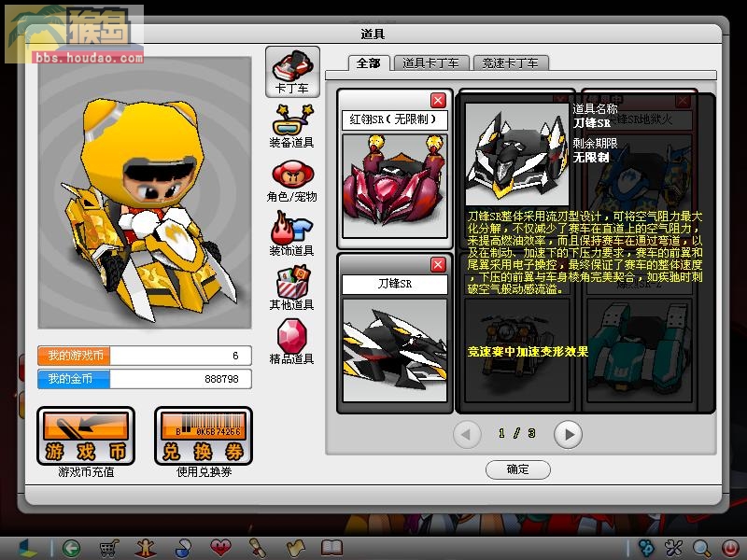747x560 pixels.
Task: Click the 游戏币 recharge button
Action: 86,436
